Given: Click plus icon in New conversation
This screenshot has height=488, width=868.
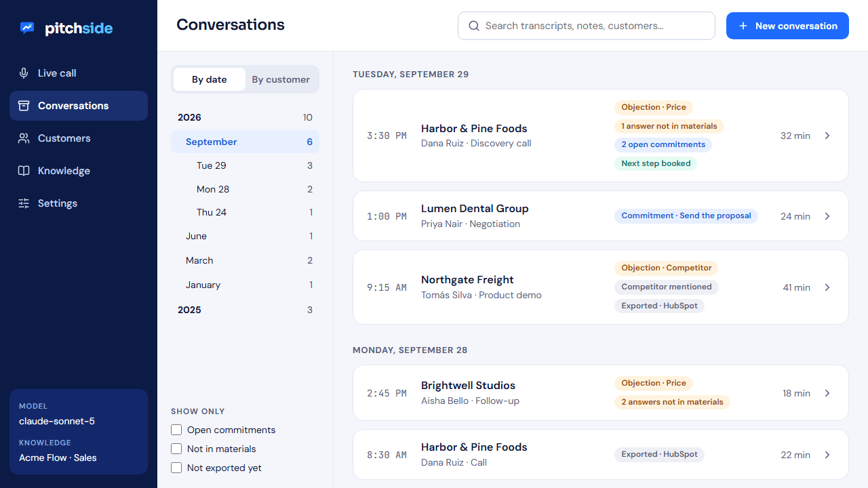Looking at the screenshot, I should (743, 26).
